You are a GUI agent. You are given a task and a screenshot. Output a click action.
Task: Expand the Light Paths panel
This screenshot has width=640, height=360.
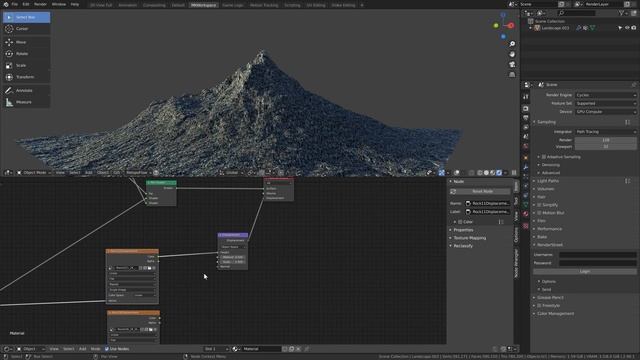pyautogui.click(x=548, y=181)
